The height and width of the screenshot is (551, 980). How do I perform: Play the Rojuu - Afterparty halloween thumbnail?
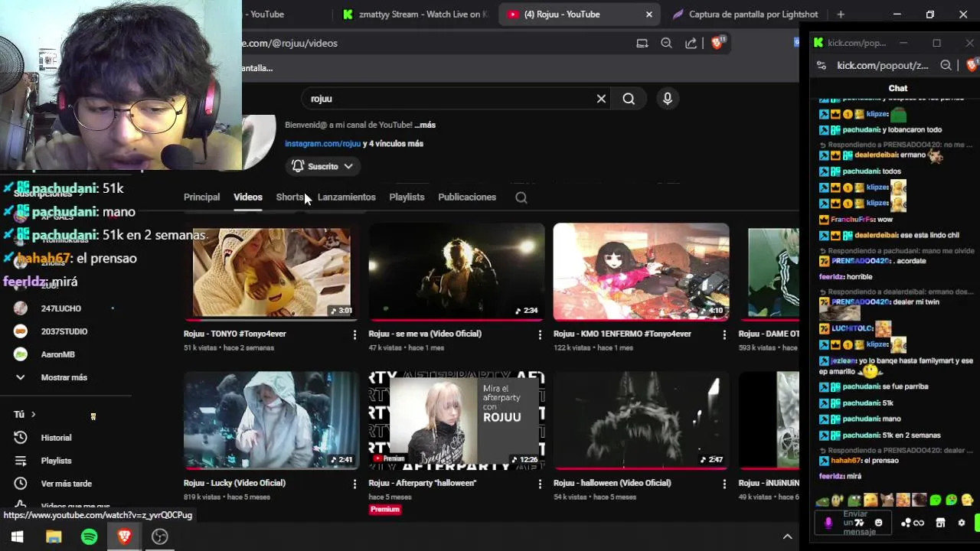pos(456,420)
